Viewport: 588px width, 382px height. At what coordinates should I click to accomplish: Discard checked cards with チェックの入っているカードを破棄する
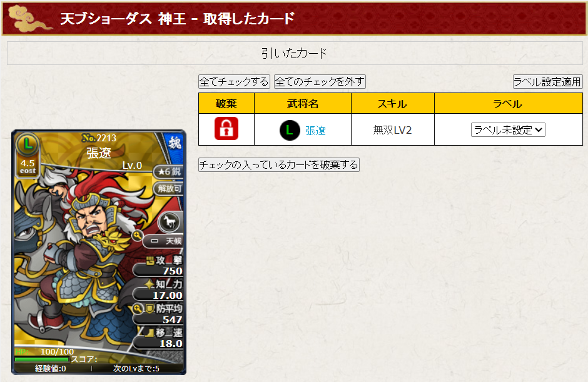278,164
